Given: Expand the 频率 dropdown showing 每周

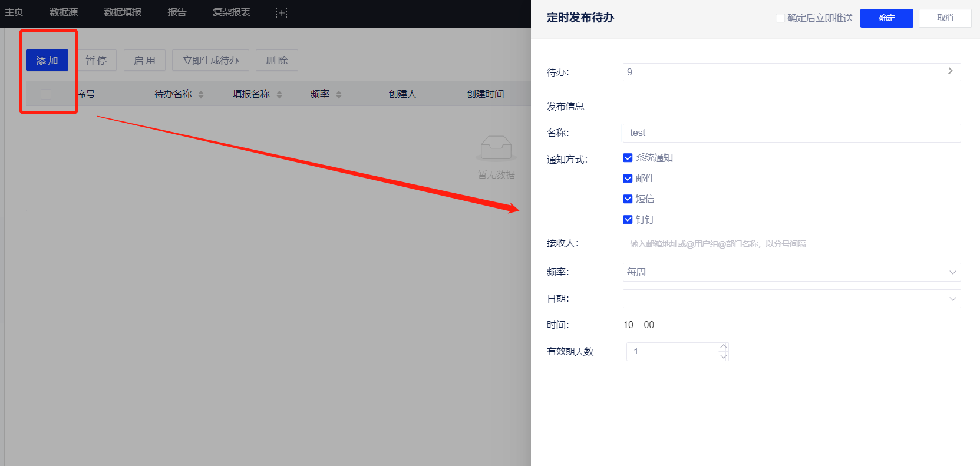Looking at the screenshot, I should [791, 272].
